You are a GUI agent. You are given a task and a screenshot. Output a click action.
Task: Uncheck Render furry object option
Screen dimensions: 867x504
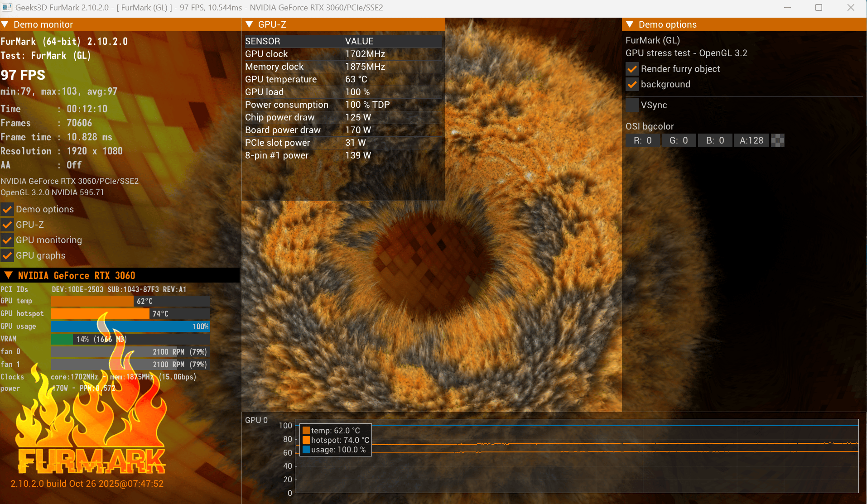tap(632, 69)
